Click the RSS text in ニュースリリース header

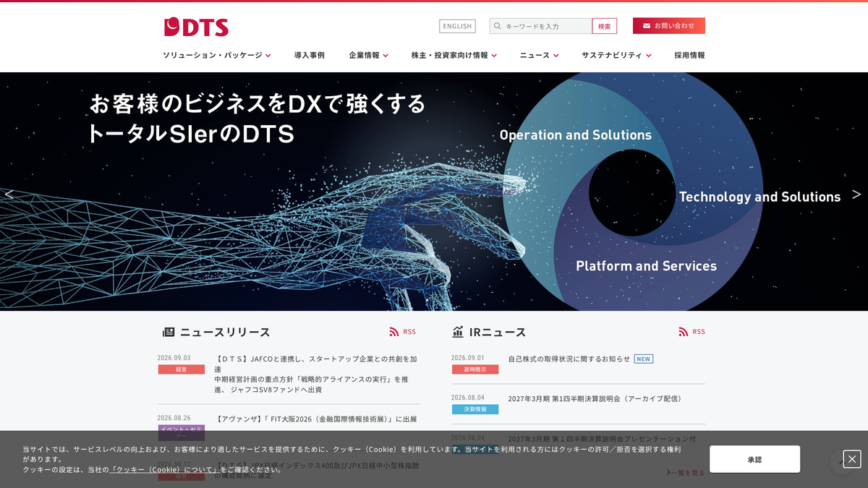point(409,332)
